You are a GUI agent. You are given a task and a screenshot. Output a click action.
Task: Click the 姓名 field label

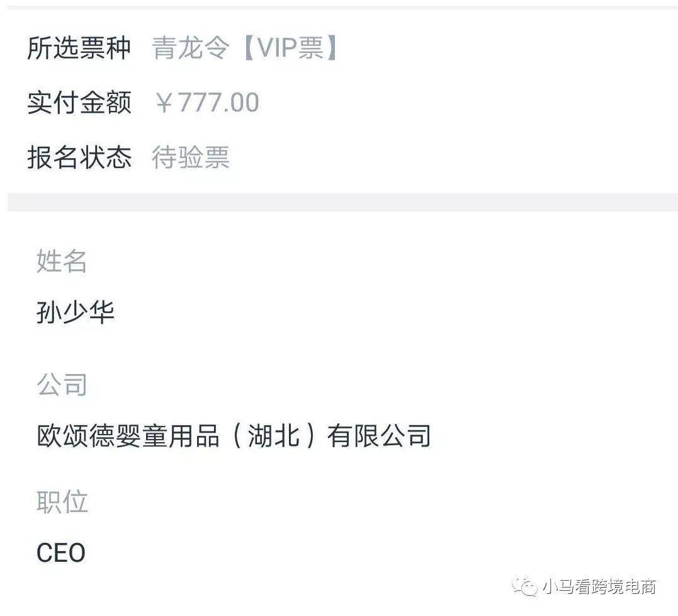[62, 261]
